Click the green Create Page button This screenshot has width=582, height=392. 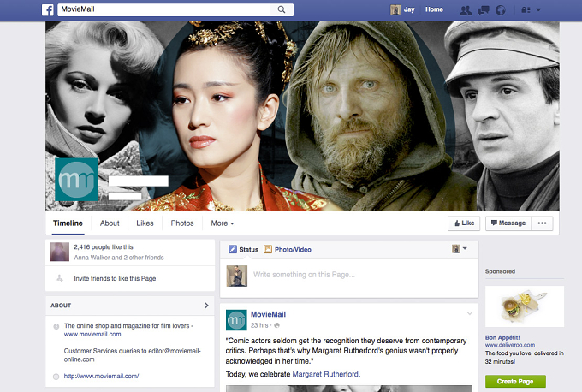(515, 381)
